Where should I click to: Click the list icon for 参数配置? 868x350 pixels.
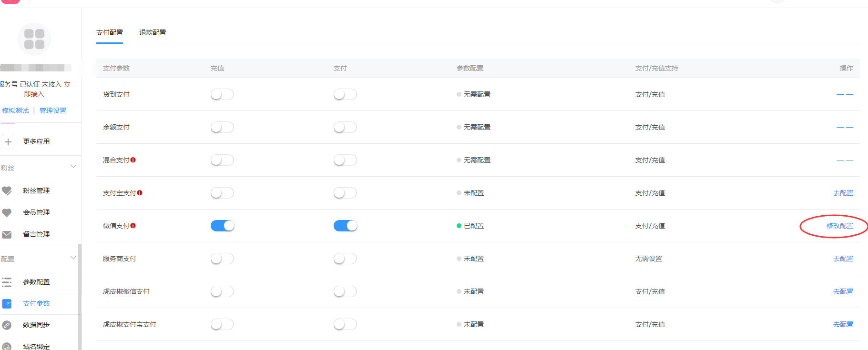pyautogui.click(x=7, y=282)
